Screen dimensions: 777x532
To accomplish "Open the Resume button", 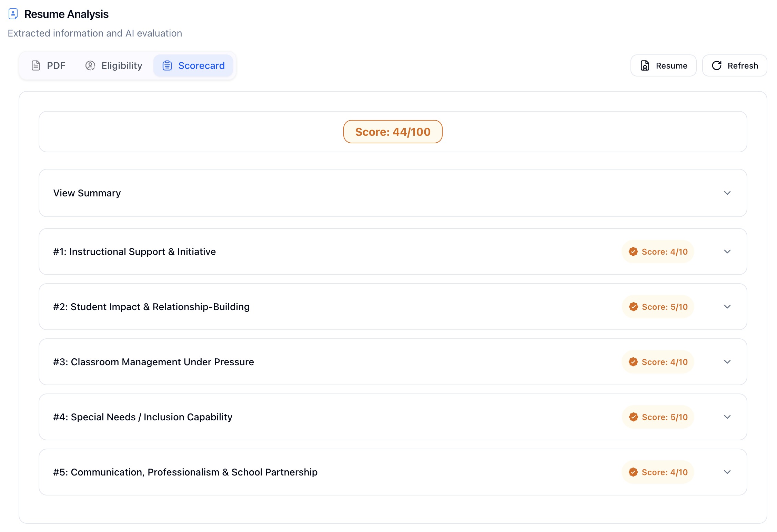I will 663,65.
